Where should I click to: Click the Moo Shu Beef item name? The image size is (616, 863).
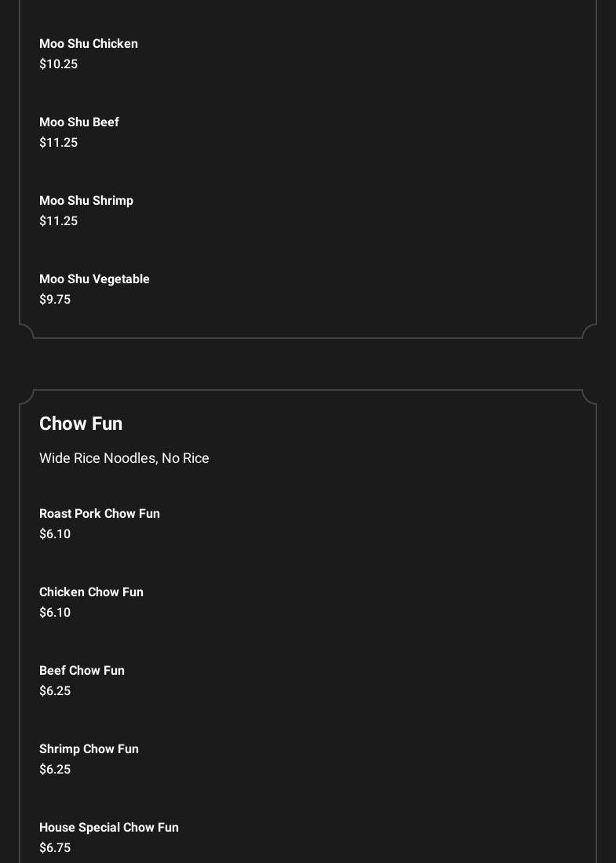tap(79, 122)
